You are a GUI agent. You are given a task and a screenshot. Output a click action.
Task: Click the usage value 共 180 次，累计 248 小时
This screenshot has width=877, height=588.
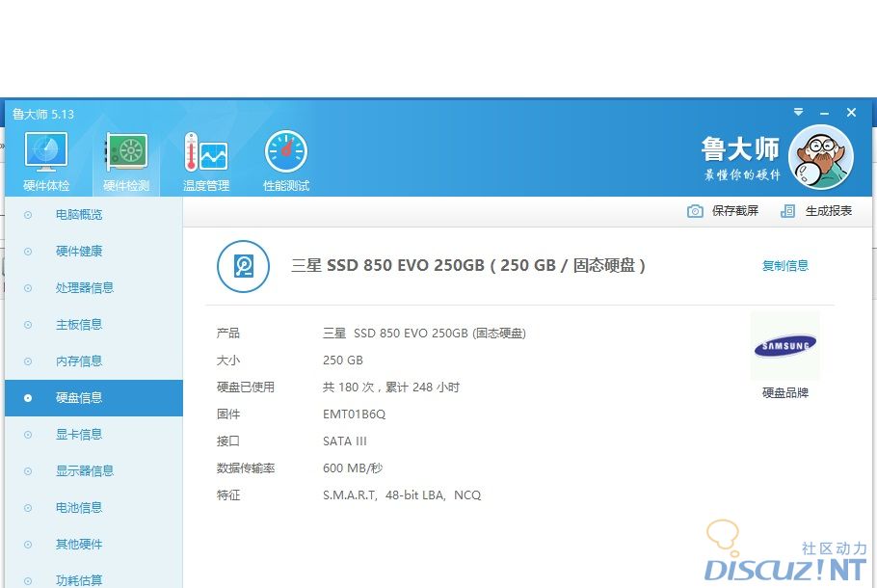click(x=391, y=388)
